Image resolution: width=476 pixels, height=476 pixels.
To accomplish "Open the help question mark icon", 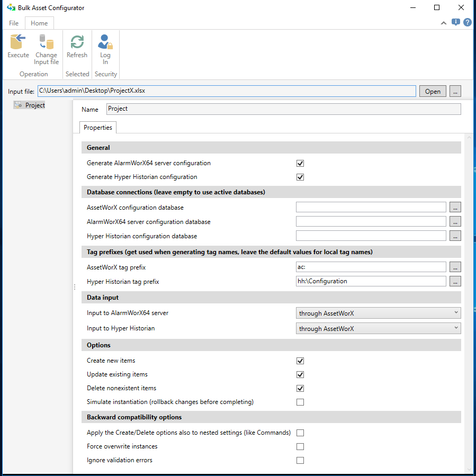I will (x=468, y=22).
